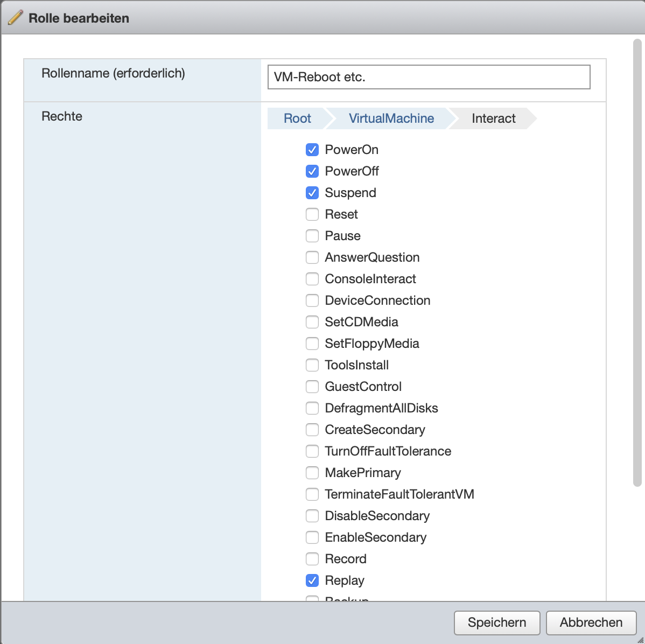Enable the DeviceConnection permission
This screenshot has height=644, width=645.
pos(312,300)
